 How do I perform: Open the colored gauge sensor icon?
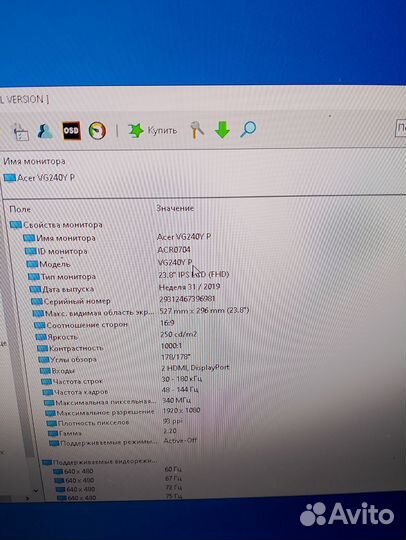click(x=97, y=131)
